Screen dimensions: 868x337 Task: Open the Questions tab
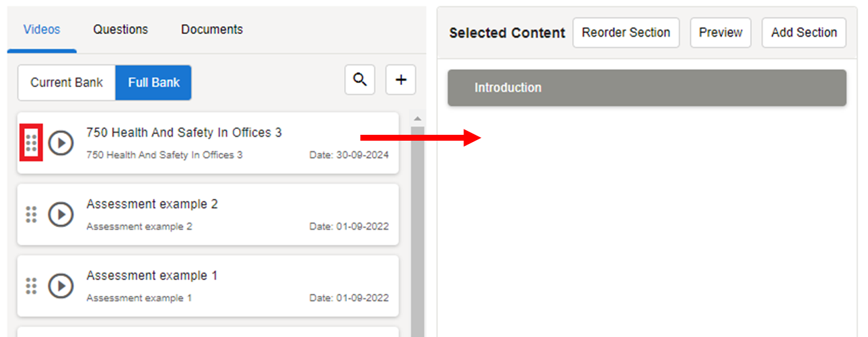[120, 29]
